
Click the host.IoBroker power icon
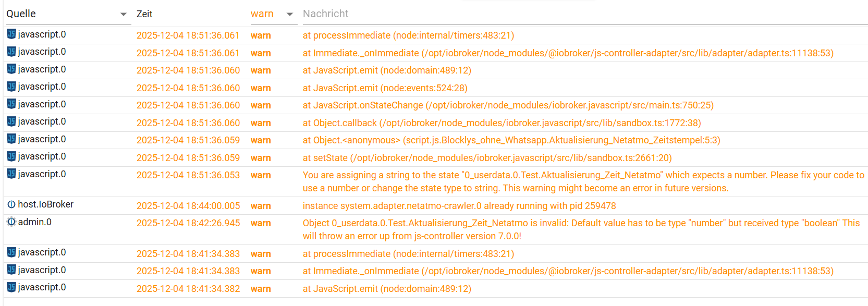click(x=11, y=204)
